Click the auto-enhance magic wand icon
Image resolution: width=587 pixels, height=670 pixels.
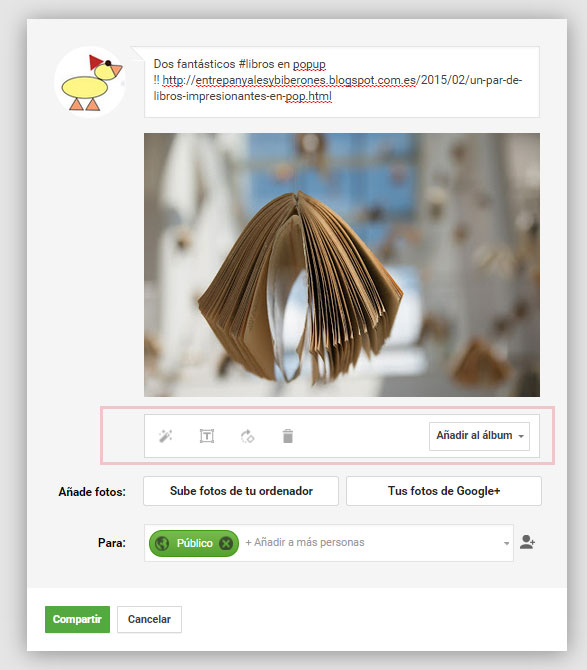pos(165,436)
